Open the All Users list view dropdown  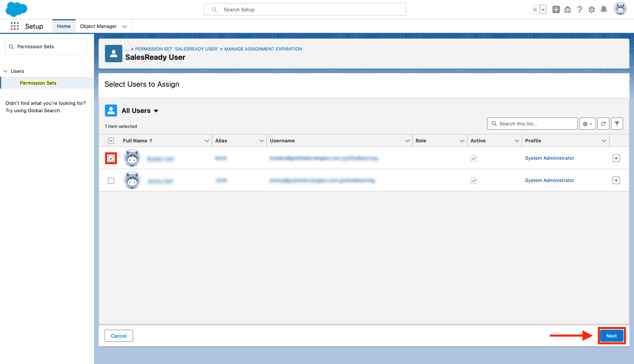click(156, 111)
